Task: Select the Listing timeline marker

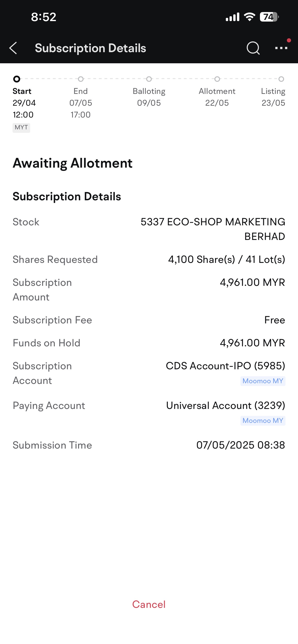Action: coord(281,79)
